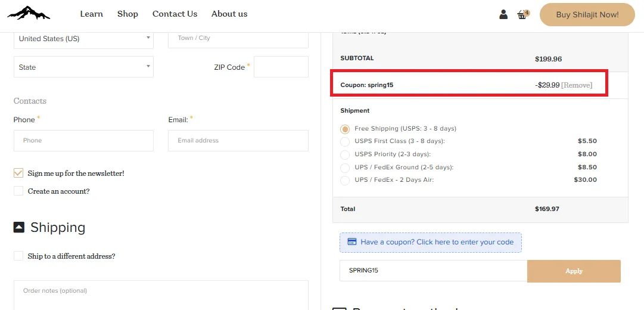The height and width of the screenshot is (310, 644).
Task: Expand the State dropdown
Action: pyautogui.click(x=84, y=67)
